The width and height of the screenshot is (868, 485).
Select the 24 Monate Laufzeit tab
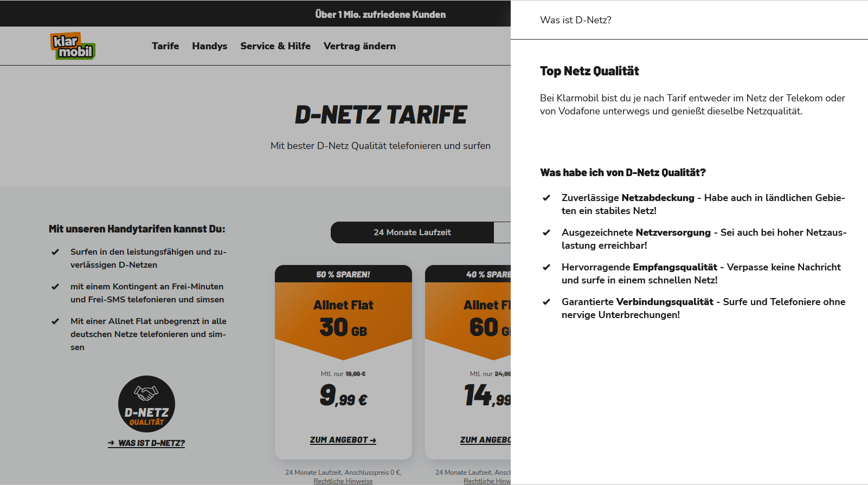pos(412,232)
